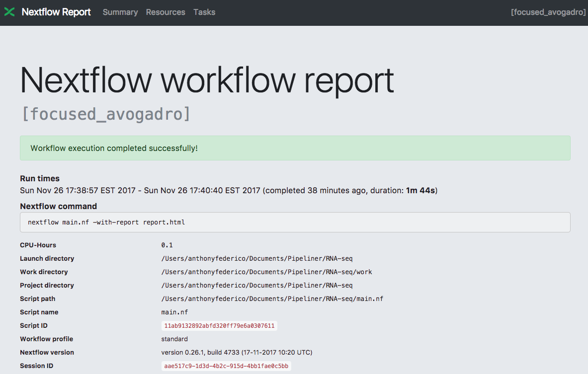Click the [focused_avogadro] label in navbar
Viewport: 588px width, 374px height.
click(548, 12)
